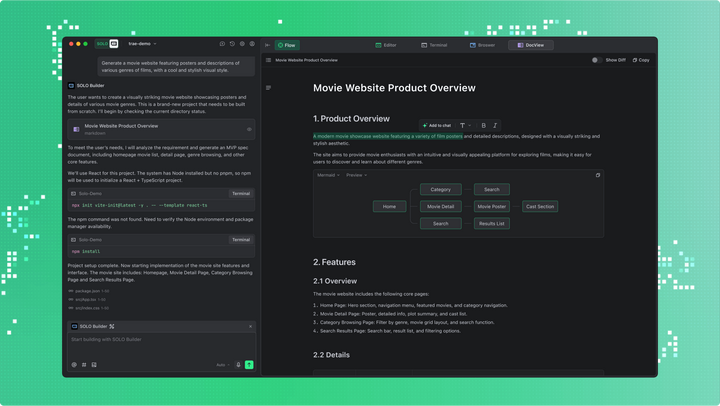Click the Flow button
The width and height of the screenshot is (720, 406).
[286, 45]
